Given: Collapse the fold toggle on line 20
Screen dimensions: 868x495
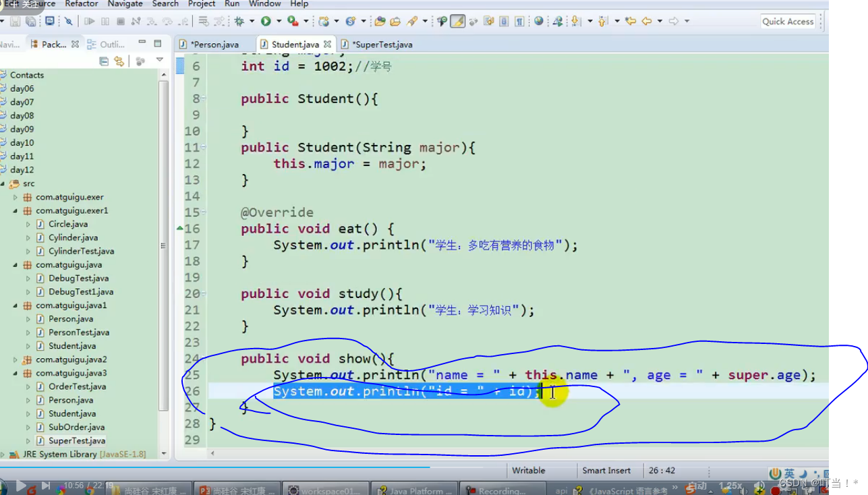Looking at the screenshot, I should tap(204, 293).
